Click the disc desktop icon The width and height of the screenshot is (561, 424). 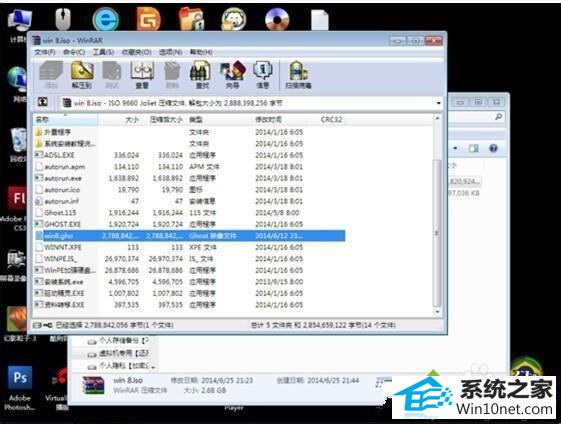click(x=277, y=19)
